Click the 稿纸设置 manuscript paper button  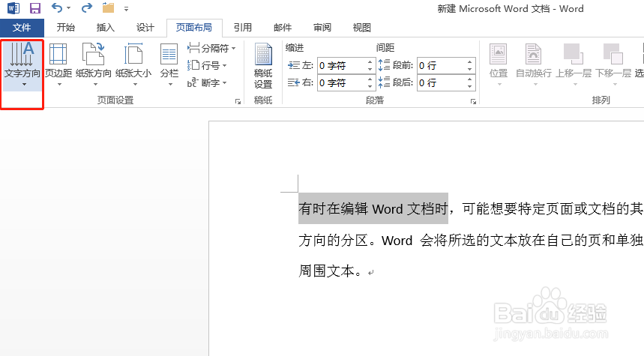pos(263,66)
